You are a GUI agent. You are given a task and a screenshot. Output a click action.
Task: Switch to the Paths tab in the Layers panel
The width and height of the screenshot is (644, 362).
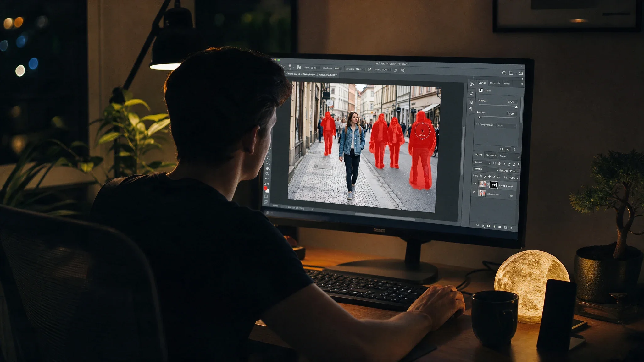[x=503, y=156]
